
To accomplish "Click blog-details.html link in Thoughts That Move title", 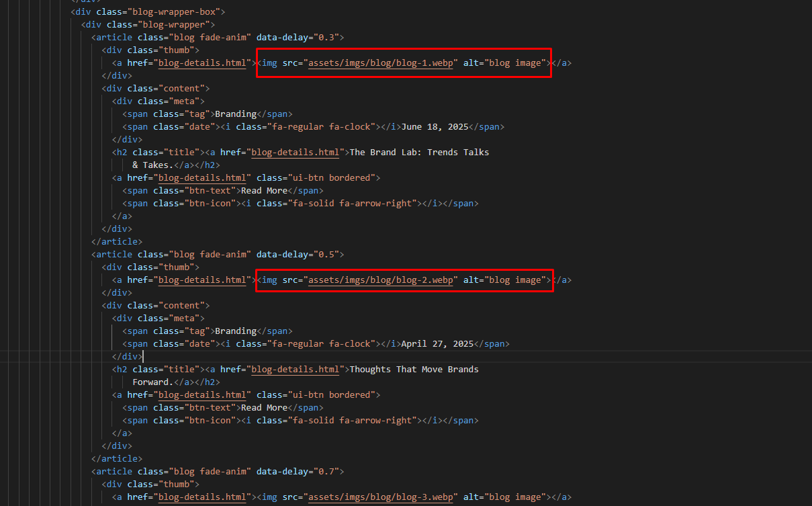I will 296,370.
